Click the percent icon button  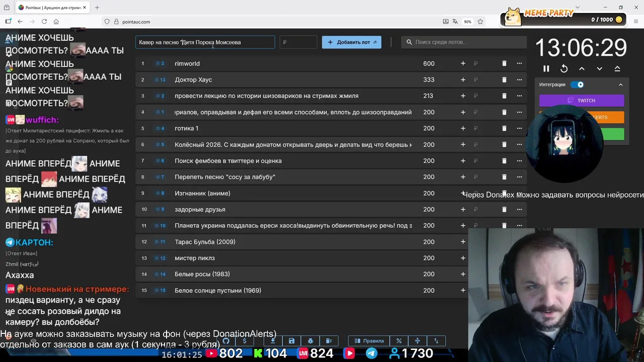pyautogui.click(x=399, y=341)
